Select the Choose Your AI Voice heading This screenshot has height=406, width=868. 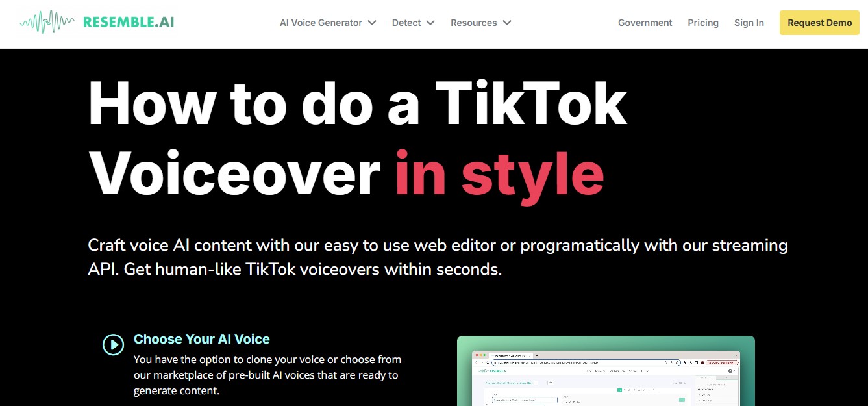pyautogui.click(x=201, y=339)
